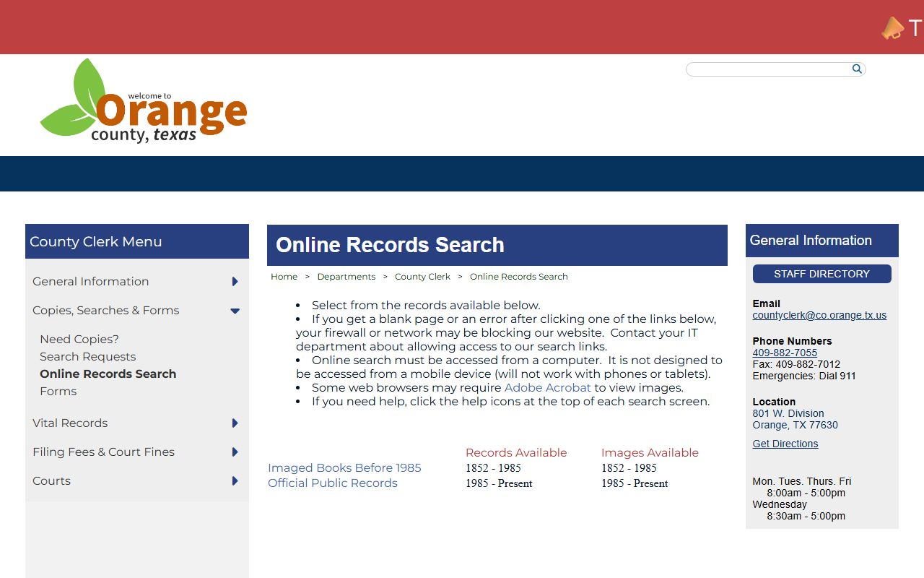Go to County Clerk breadcrumb
This screenshot has height=578, width=924.
pos(422,277)
